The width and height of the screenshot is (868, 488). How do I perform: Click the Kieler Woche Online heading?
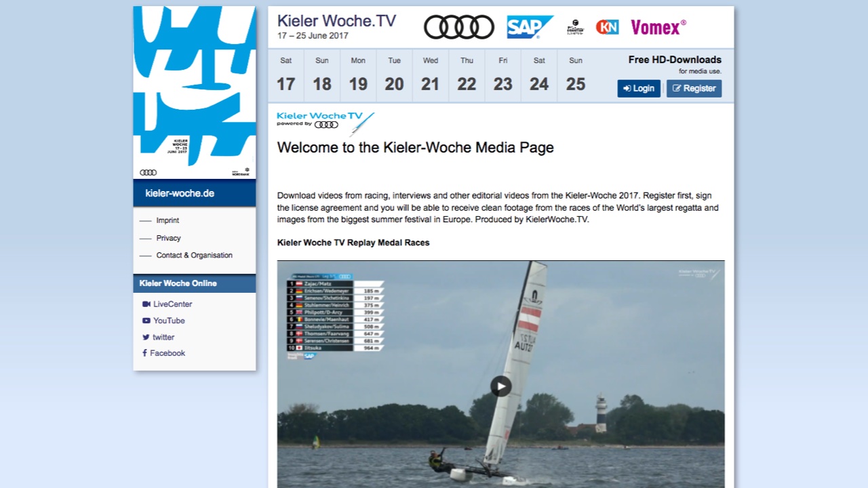178,283
